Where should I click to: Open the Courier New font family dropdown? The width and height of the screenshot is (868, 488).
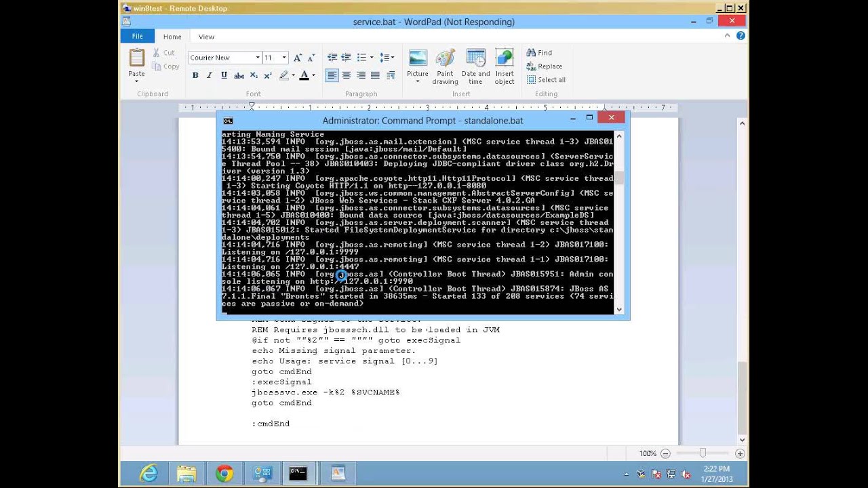(x=258, y=58)
